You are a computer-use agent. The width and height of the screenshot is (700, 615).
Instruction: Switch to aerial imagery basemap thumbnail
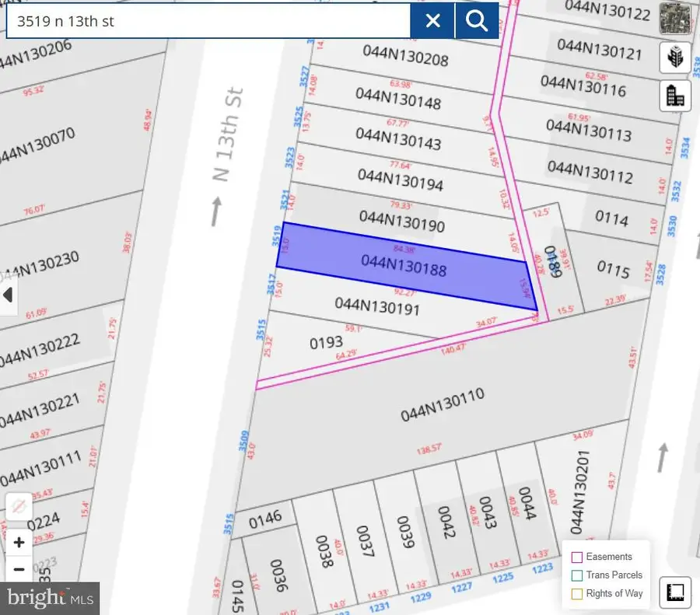(674, 19)
